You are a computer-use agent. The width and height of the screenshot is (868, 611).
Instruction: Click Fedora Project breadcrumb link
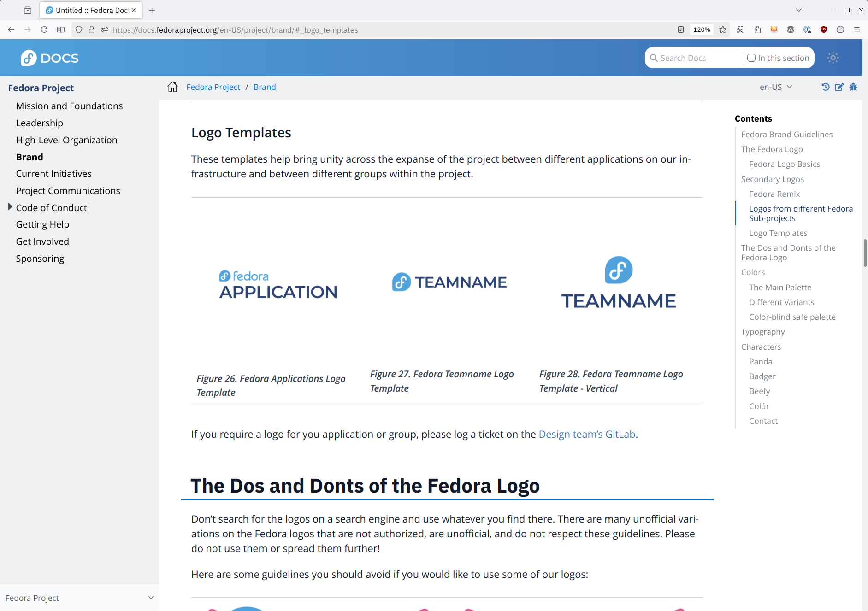[213, 87]
